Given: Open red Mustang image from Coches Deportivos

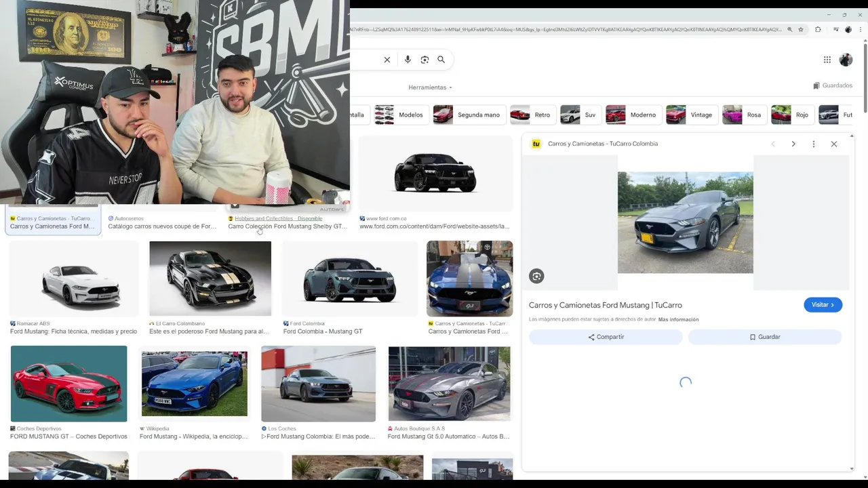Looking at the screenshot, I should pos(68,384).
